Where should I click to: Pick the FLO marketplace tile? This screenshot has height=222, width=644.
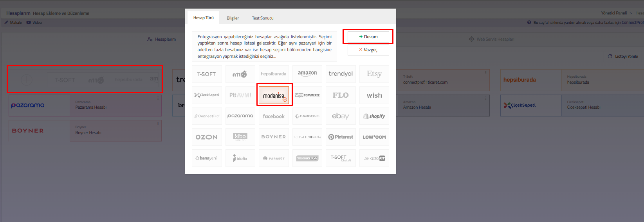[341, 95]
